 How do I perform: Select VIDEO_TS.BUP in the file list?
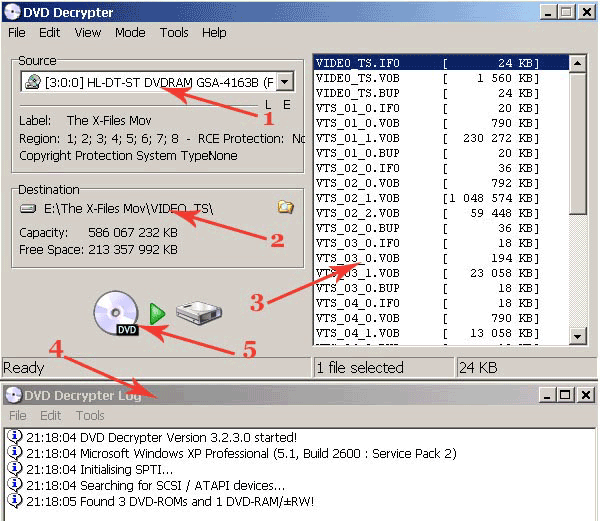click(441, 93)
